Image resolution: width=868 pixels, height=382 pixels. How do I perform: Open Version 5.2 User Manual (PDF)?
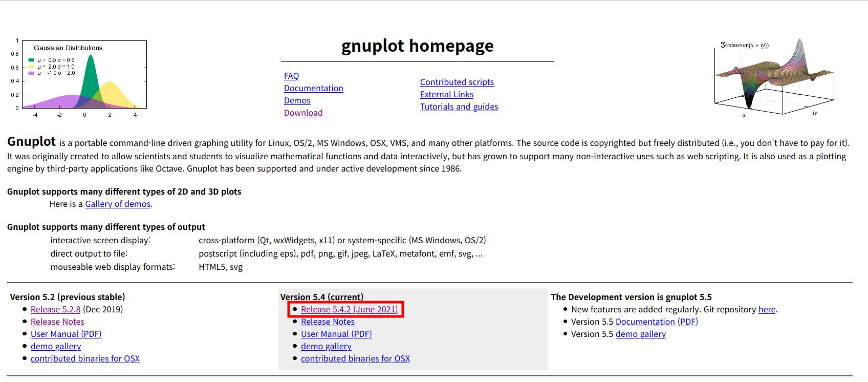tap(66, 334)
